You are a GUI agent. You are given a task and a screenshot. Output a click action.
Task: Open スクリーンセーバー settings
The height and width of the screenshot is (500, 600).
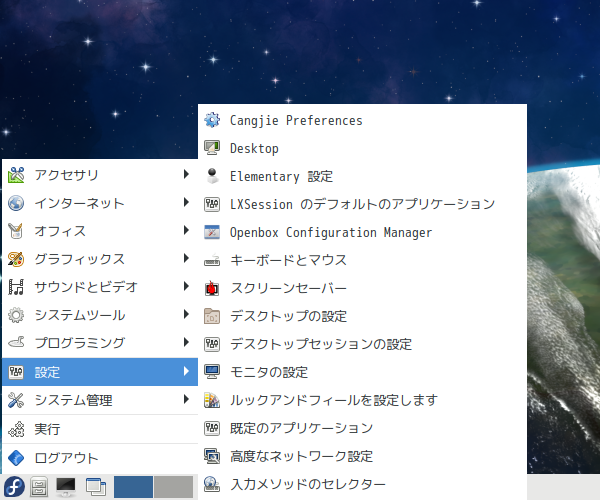pyautogui.click(x=362, y=288)
